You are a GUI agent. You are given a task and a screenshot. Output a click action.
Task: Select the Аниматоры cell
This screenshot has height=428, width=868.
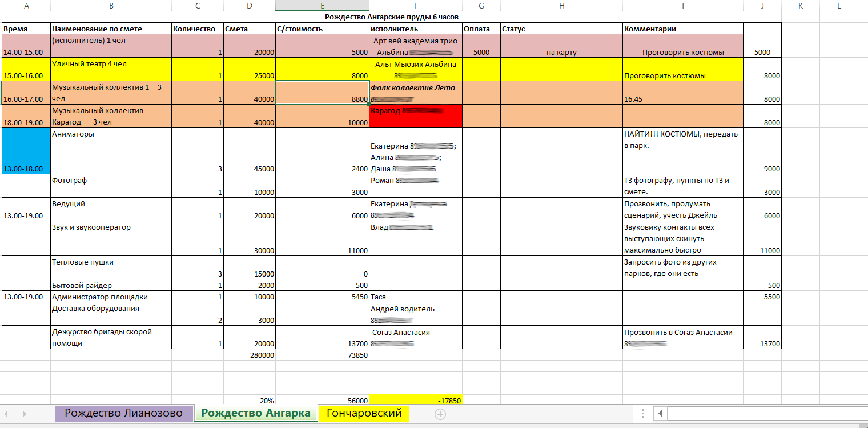click(x=111, y=151)
